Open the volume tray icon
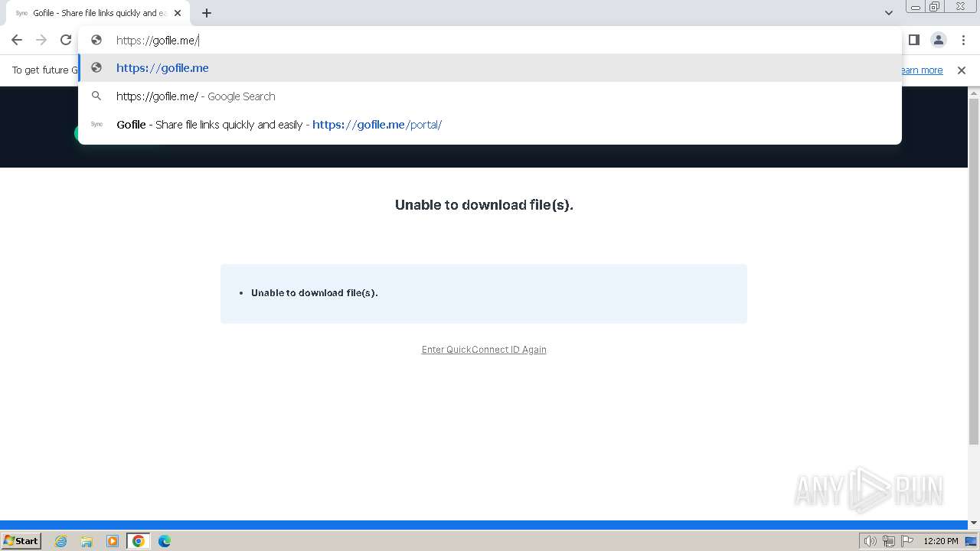Screen dimensions: 980x551 pyautogui.click(x=870, y=541)
